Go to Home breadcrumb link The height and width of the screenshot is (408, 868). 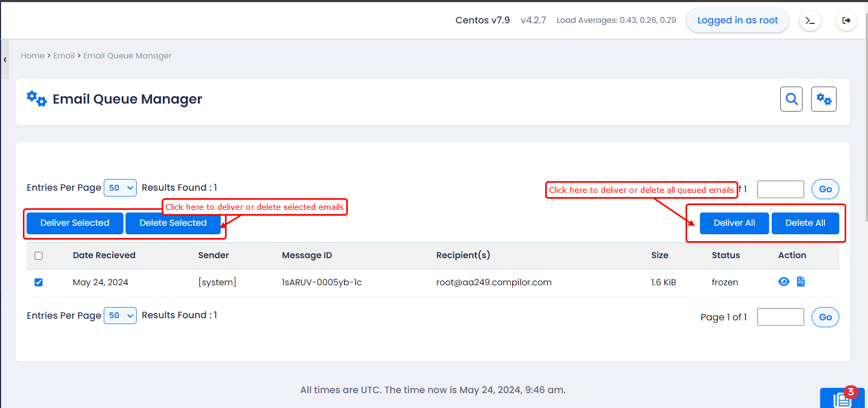coord(32,56)
